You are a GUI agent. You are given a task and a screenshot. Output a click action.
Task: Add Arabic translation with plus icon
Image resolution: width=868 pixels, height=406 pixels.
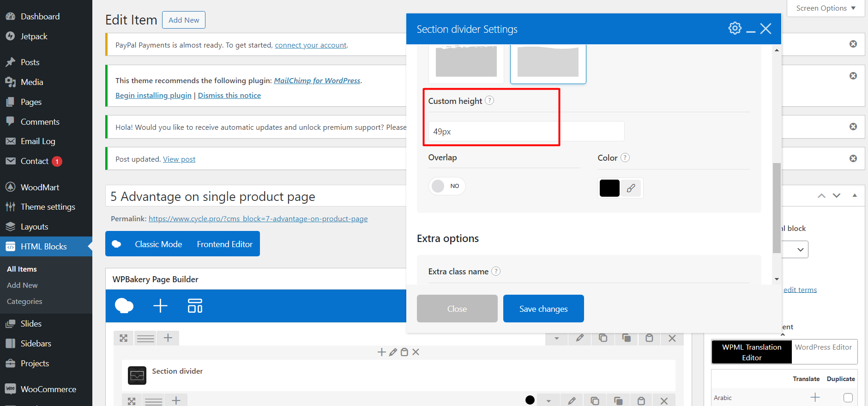pos(815,397)
